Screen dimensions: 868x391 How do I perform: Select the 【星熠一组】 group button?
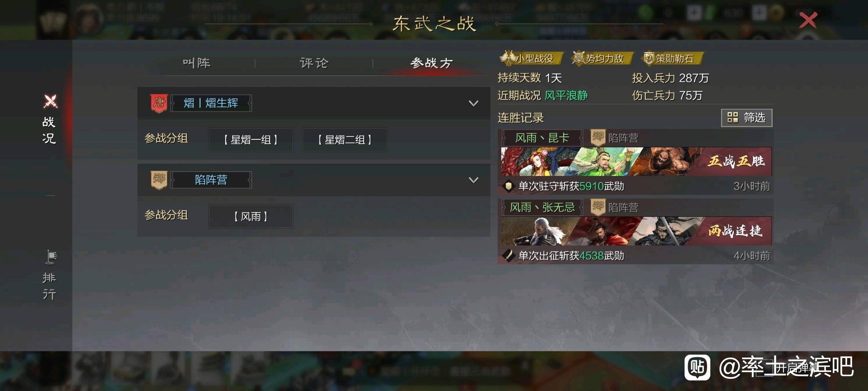point(251,140)
